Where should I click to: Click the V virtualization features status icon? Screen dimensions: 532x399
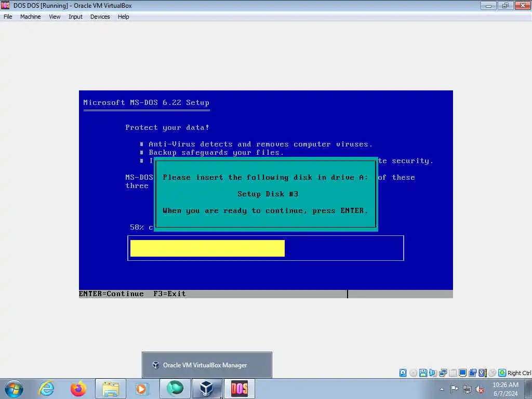(483, 373)
